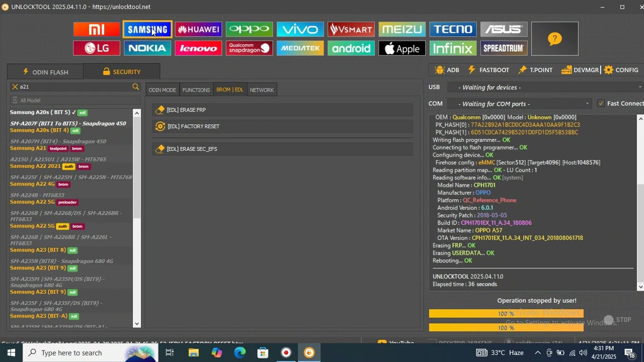Select the Android brand logo
The height and width of the screenshot is (362, 644).
click(x=351, y=48)
